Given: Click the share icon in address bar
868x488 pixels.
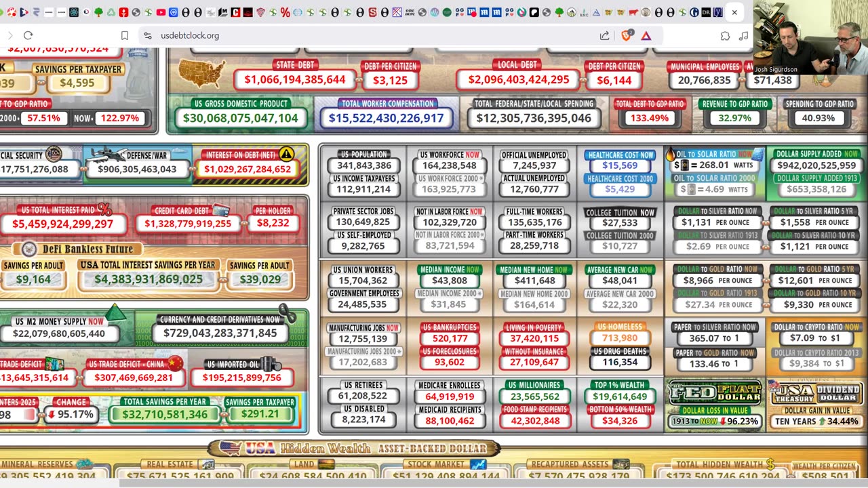Looking at the screenshot, I should pos(604,35).
